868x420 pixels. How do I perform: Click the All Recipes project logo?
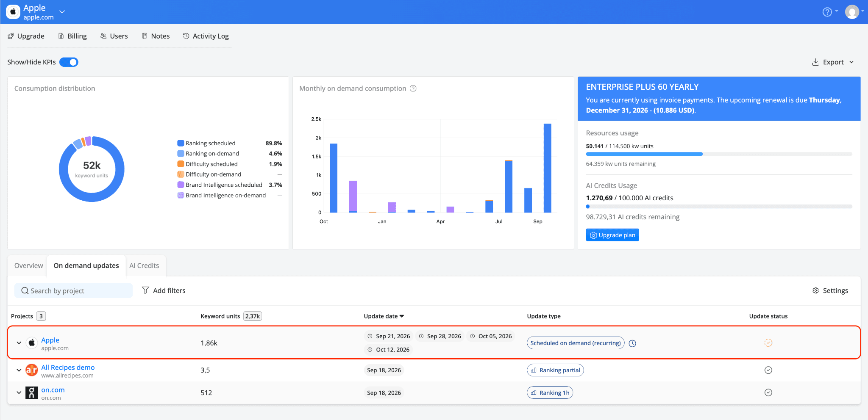tap(32, 370)
